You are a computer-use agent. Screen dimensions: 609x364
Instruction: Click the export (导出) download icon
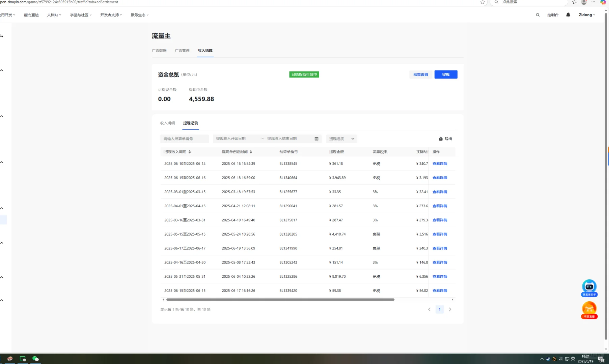pyautogui.click(x=441, y=139)
